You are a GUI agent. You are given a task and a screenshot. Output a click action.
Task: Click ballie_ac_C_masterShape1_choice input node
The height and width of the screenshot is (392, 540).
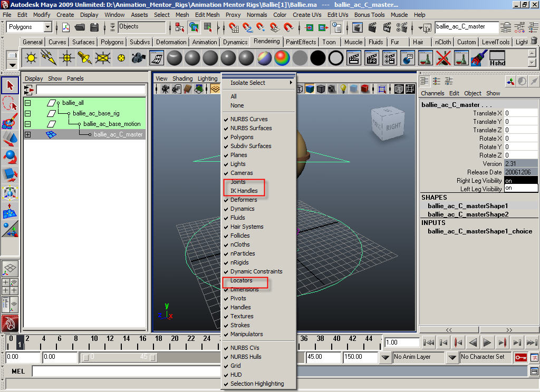pos(480,231)
